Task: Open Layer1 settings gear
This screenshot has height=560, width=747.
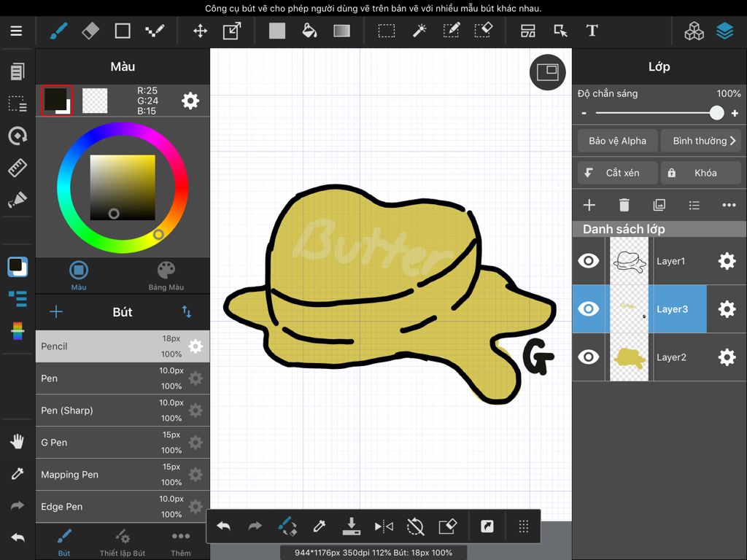Action: click(x=727, y=261)
